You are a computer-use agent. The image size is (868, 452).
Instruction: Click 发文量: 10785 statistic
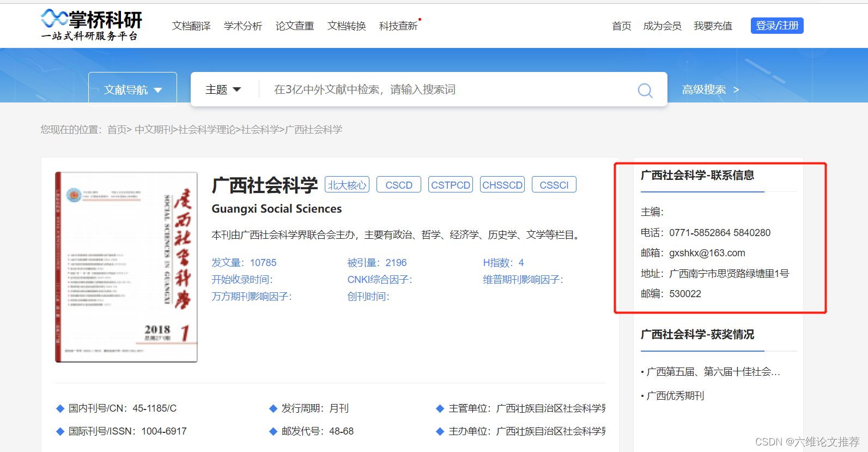pos(244,263)
